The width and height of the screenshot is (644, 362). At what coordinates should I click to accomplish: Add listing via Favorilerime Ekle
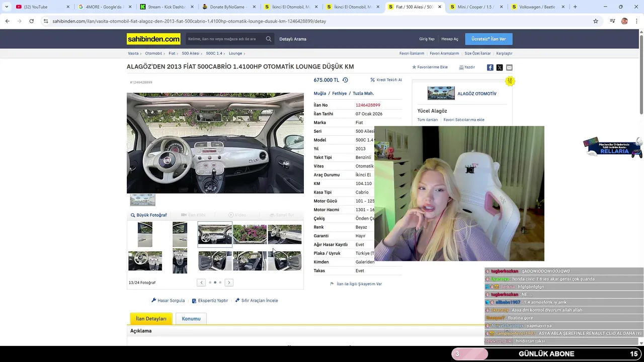(430, 67)
